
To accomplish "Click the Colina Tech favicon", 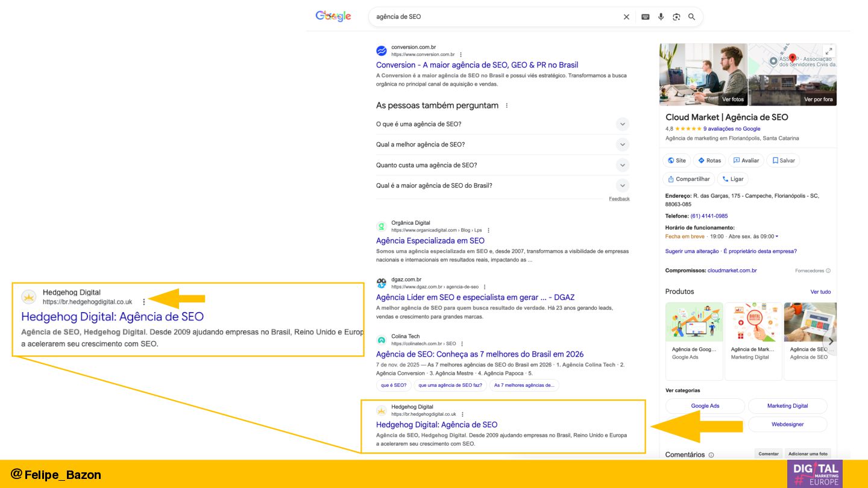I will (382, 340).
